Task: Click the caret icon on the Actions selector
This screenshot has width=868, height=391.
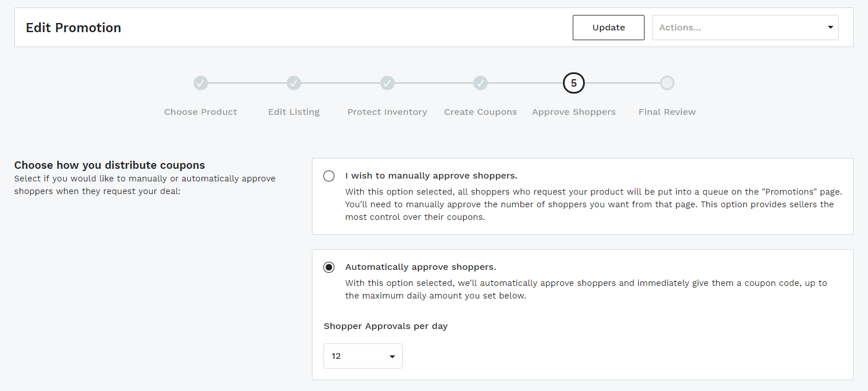Action: 830,27
